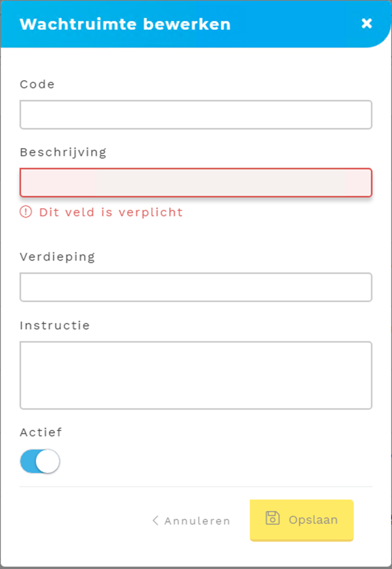Click the Code field label
The height and width of the screenshot is (569, 392).
(37, 84)
